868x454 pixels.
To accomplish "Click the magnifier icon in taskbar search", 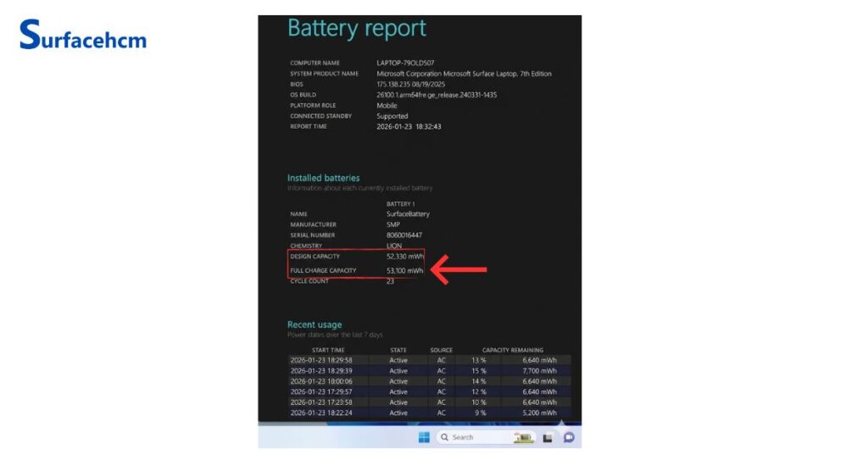I will coord(444,437).
